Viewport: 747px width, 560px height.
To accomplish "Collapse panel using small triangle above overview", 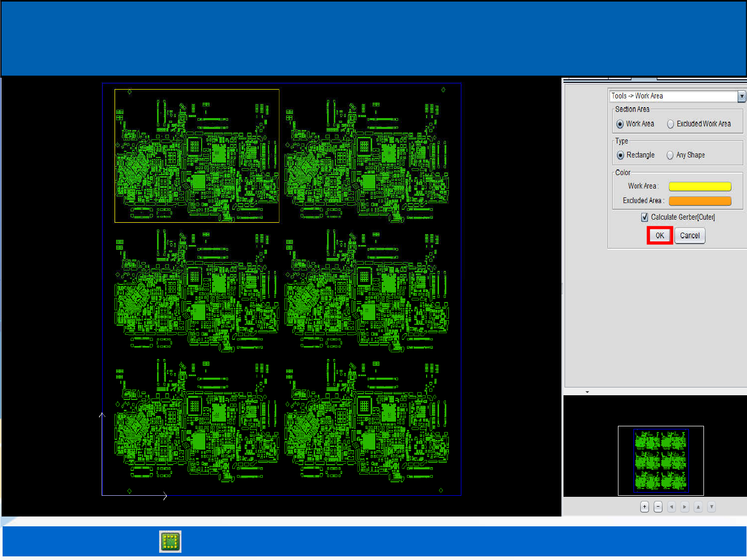I will [x=587, y=392].
